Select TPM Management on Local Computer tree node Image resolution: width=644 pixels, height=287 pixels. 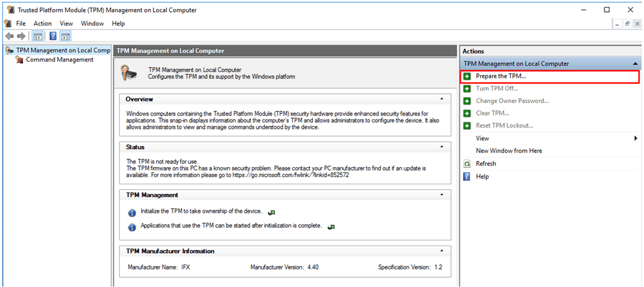[63, 50]
